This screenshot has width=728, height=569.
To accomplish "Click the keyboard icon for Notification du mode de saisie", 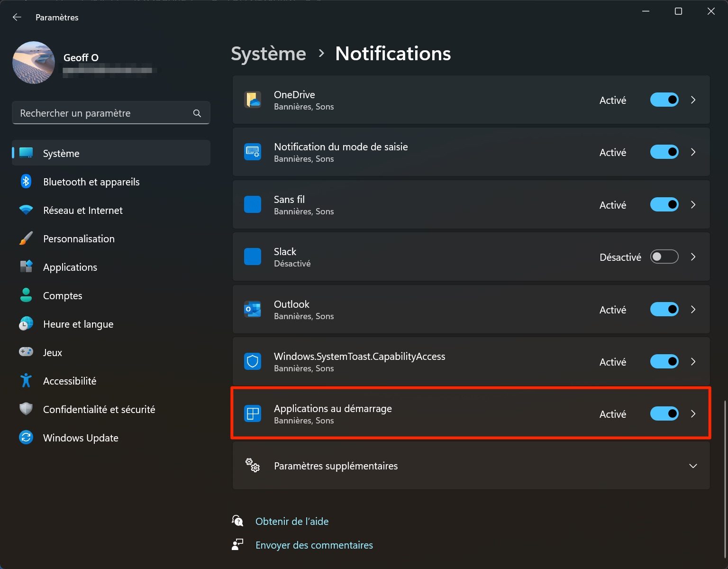I will pyautogui.click(x=253, y=152).
